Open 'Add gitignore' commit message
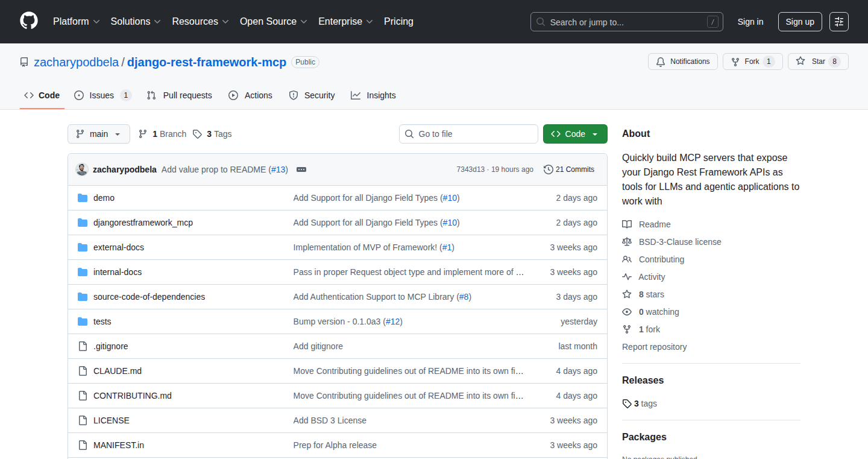The image size is (868, 459). point(318,346)
